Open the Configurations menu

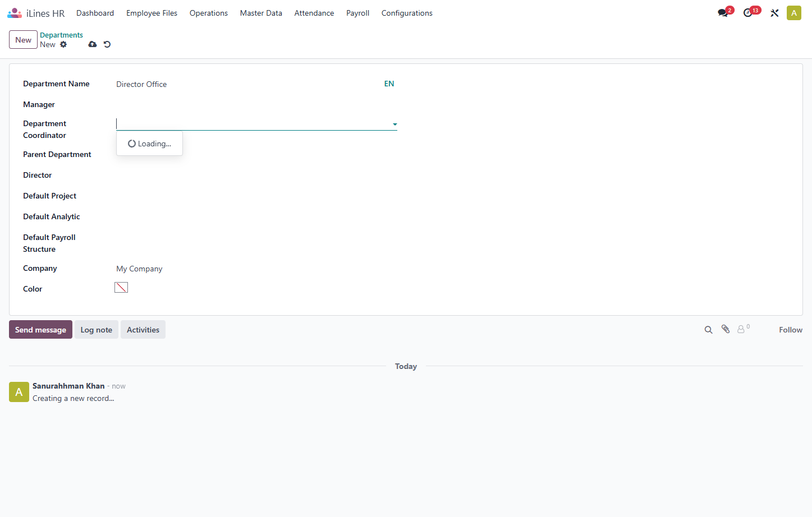(x=407, y=13)
